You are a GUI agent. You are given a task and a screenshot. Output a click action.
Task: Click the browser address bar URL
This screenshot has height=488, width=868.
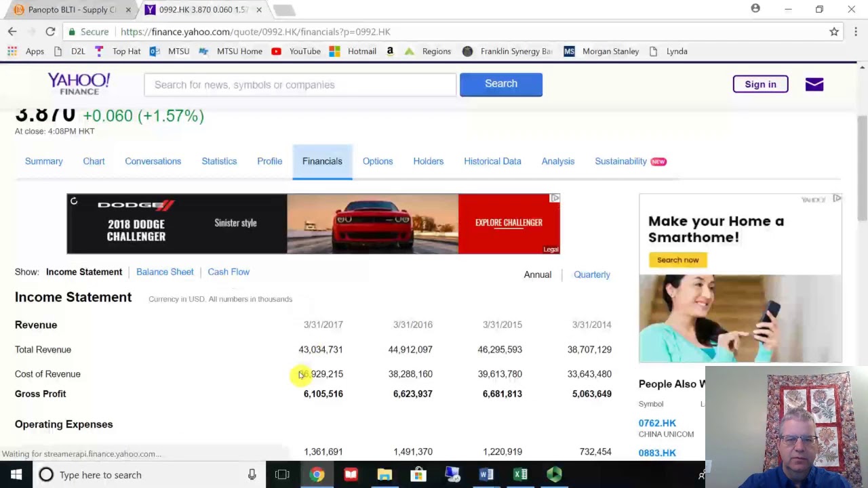point(256,32)
